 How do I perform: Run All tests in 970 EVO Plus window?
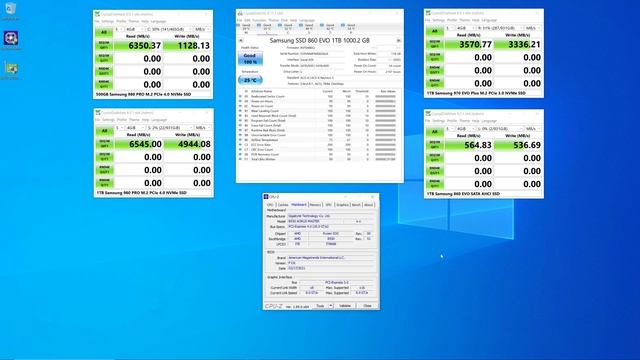tap(434, 31)
